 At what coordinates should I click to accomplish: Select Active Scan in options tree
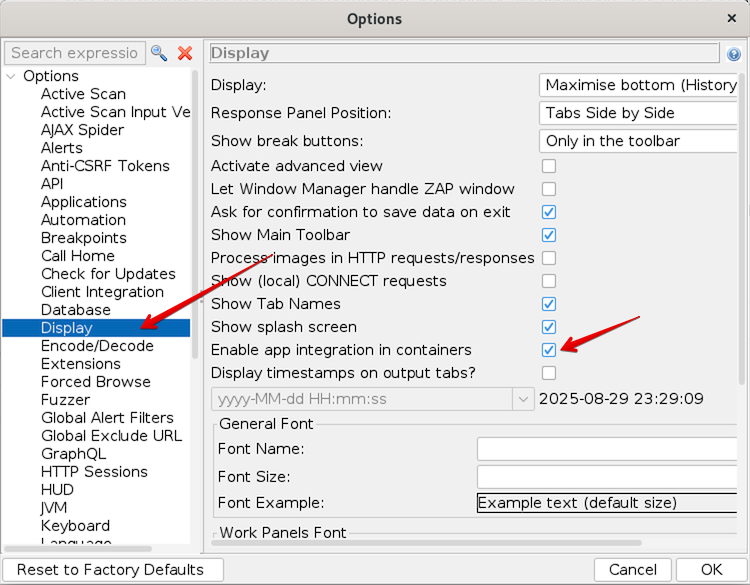(83, 94)
